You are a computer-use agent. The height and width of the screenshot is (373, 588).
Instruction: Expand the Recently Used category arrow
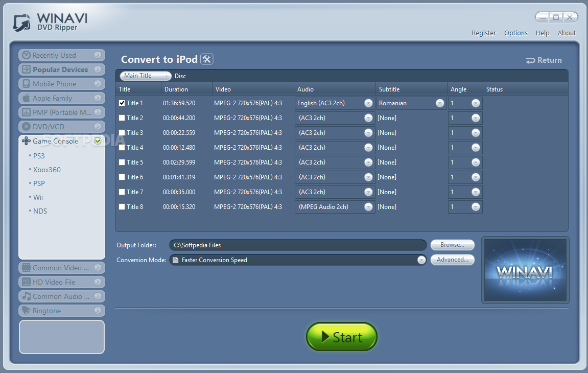pos(98,55)
